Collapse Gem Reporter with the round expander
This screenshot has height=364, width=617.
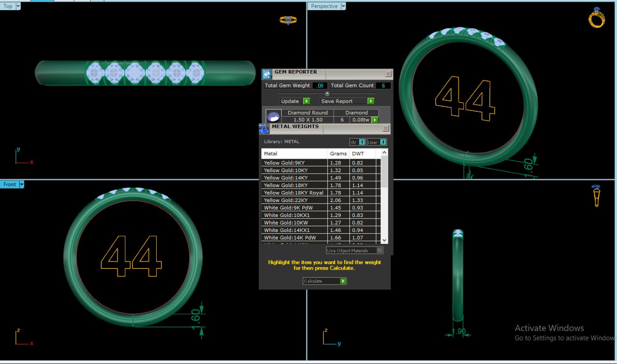[327, 94]
